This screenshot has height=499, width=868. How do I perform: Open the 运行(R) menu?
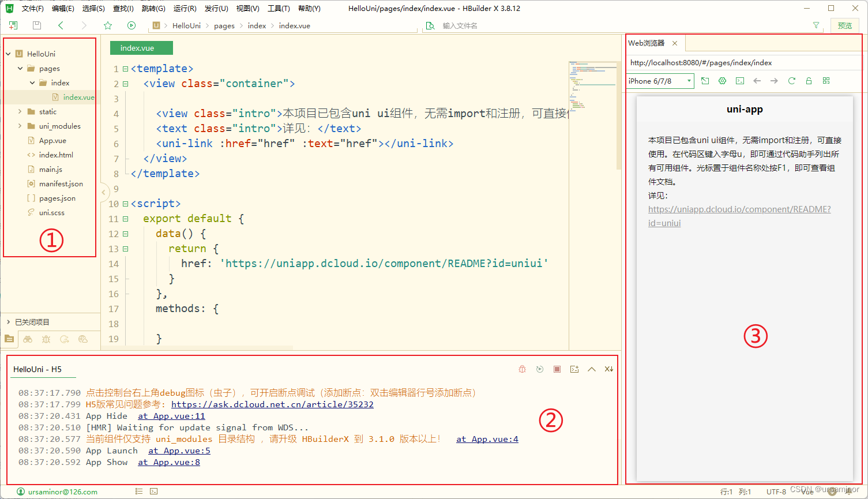coord(185,8)
